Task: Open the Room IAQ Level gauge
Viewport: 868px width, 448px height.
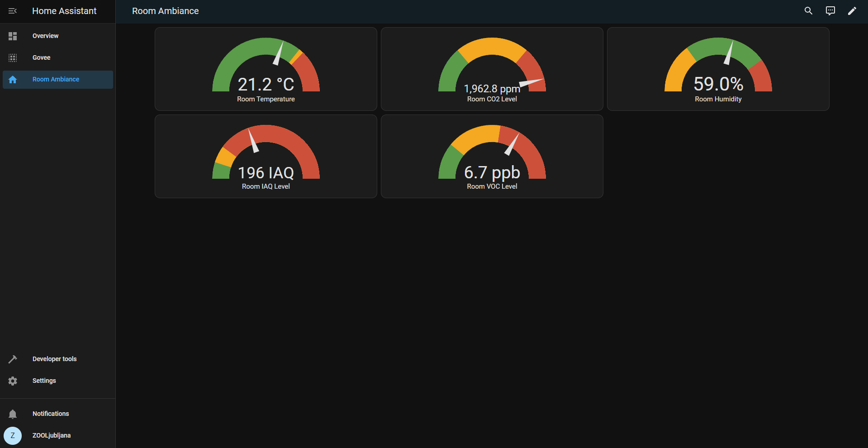Action: pyautogui.click(x=266, y=157)
